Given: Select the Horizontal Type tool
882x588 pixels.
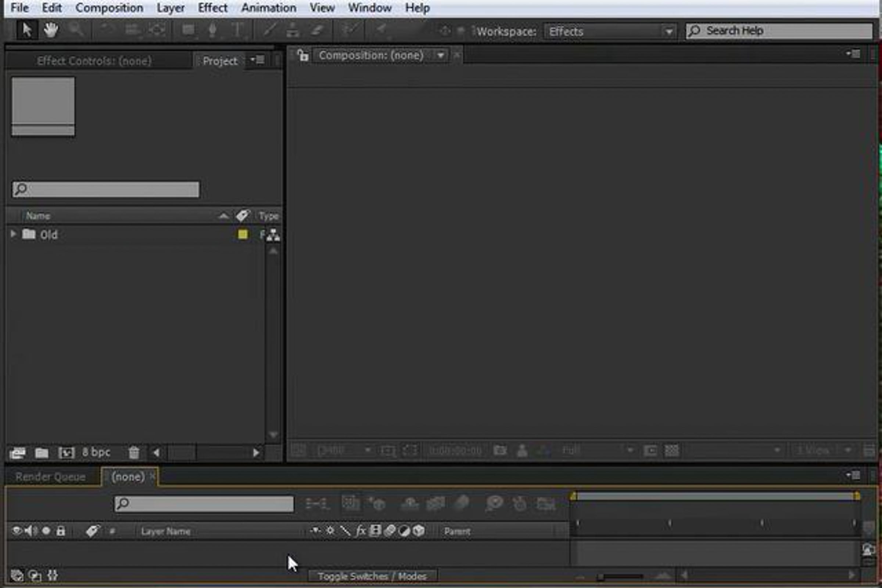Looking at the screenshot, I should (x=237, y=30).
